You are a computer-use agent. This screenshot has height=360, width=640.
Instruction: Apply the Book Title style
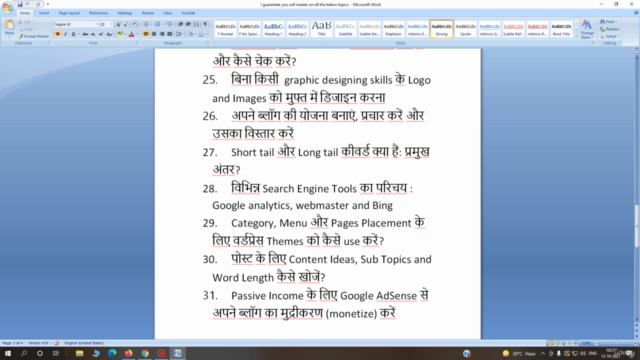coord(561,29)
